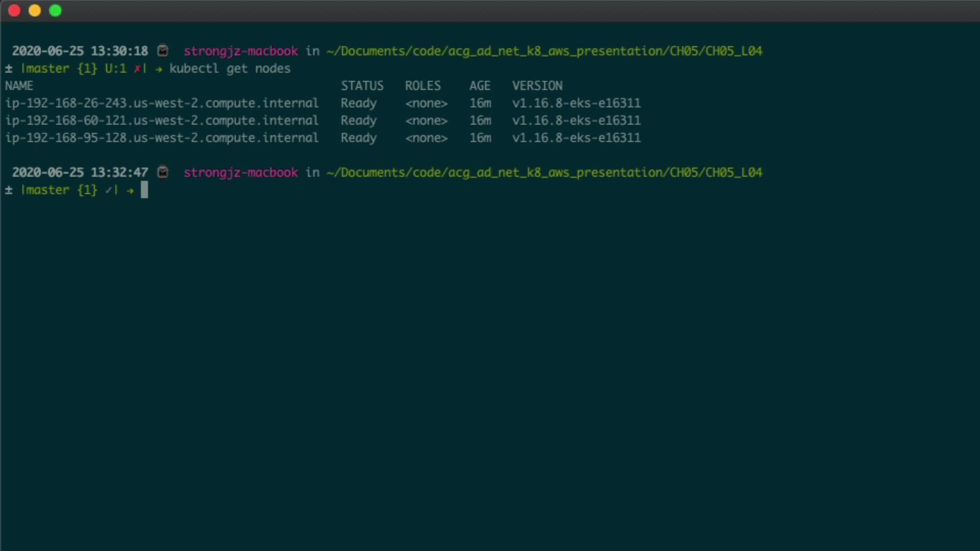Image resolution: width=980 pixels, height=551 pixels.
Task: Click node name ip-192-168-26-243.us-west-2.compute.internal
Action: [162, 103]
